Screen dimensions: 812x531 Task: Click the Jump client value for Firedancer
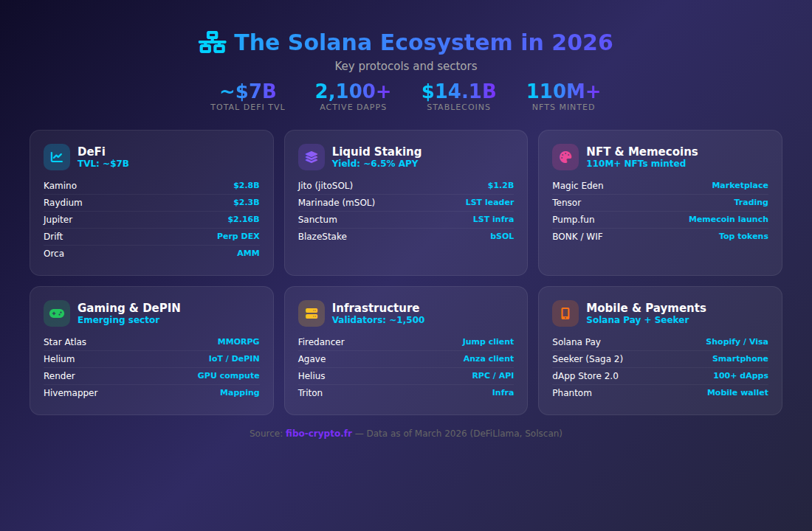[x=488, y=341]
